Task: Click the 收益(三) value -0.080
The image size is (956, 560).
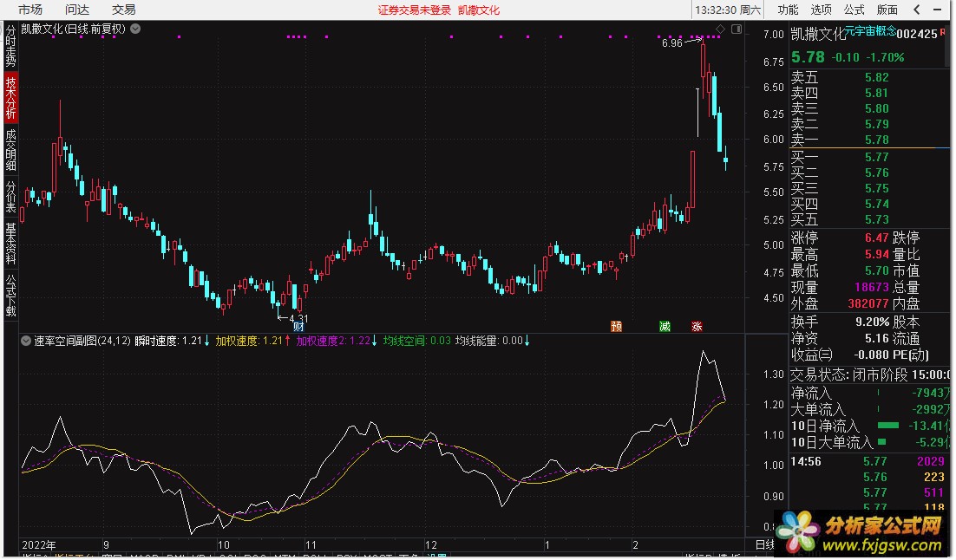Action: click(x=871, y=355)
